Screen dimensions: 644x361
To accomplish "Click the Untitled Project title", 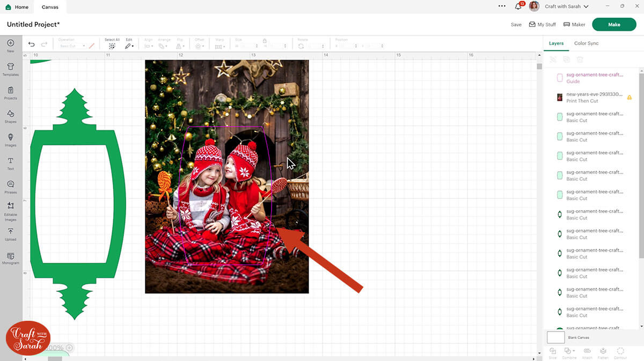I will pyautogui.click(x=33, y=25).
